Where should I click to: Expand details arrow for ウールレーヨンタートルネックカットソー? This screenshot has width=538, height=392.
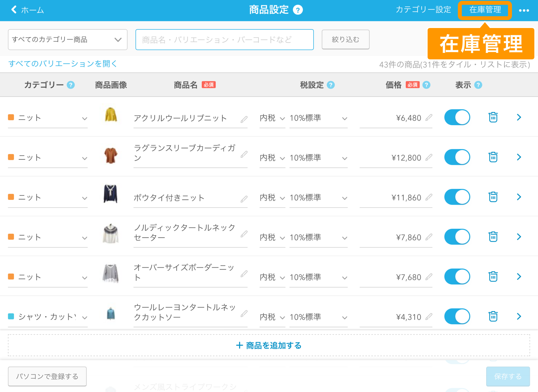pyautogui.click(x=519, y=316)
